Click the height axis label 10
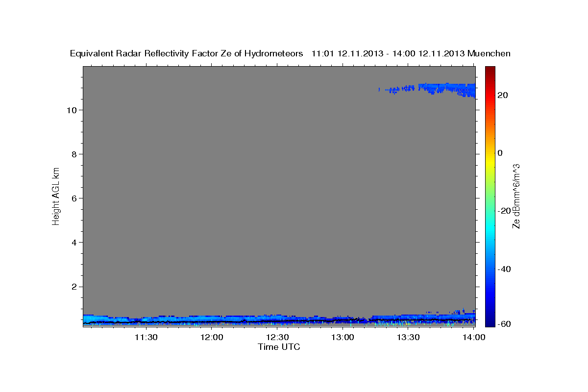 [x=73, y=110]
